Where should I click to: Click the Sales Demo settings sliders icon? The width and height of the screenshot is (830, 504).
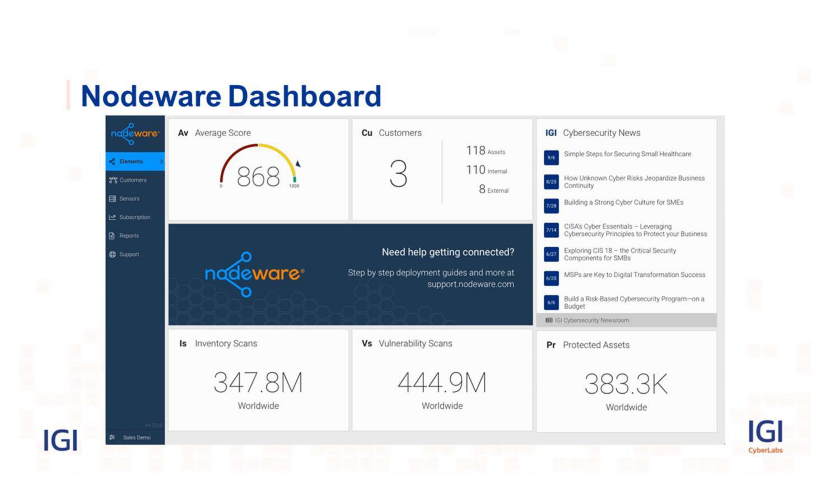pos(112,437)
